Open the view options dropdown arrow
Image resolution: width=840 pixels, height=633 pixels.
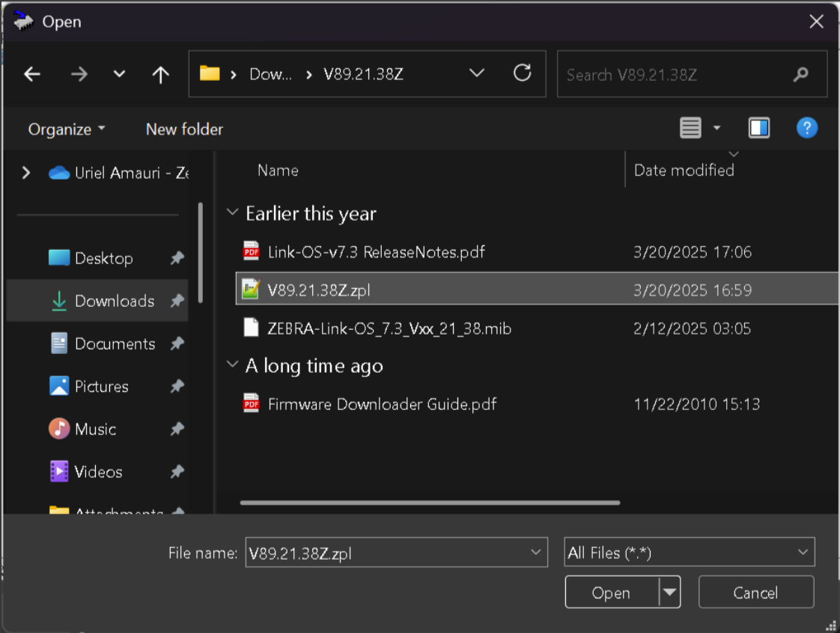(716, 128)
